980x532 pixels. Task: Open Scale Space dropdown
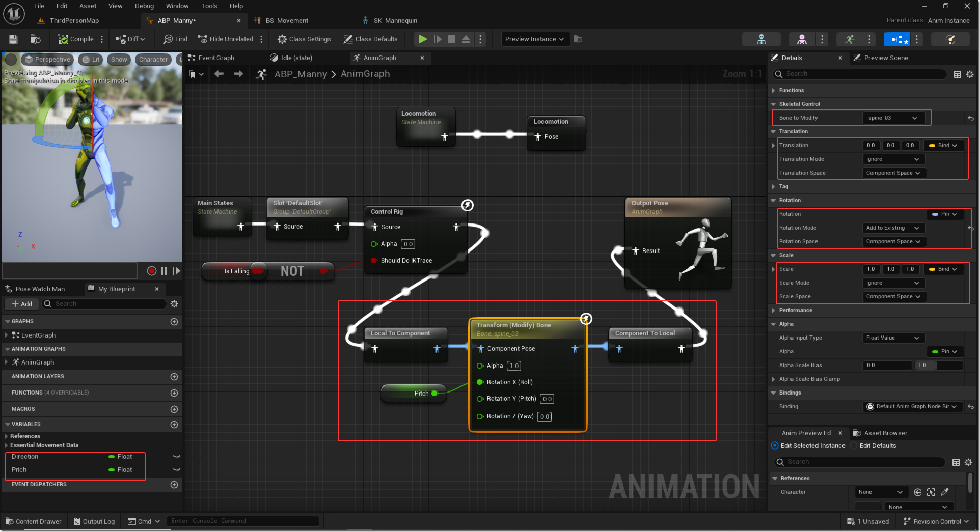pos(894,297)
